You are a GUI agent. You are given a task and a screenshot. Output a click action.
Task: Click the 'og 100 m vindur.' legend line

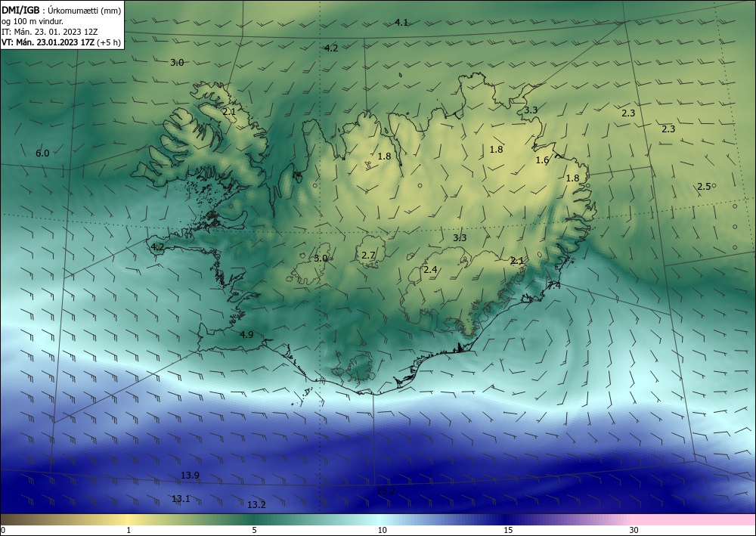point(33,21)
